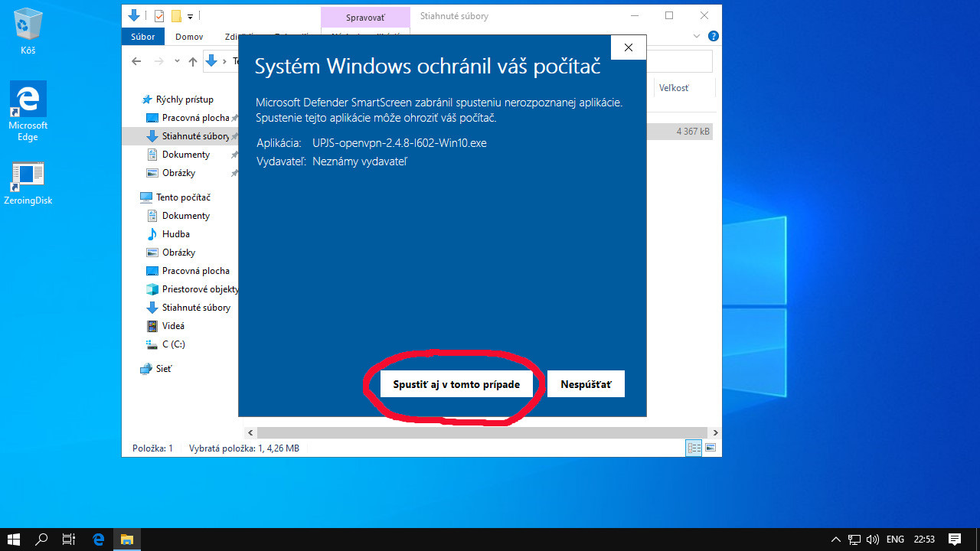
Task: Open Explorer help via the question mark icon
Action: click(714, 36)
